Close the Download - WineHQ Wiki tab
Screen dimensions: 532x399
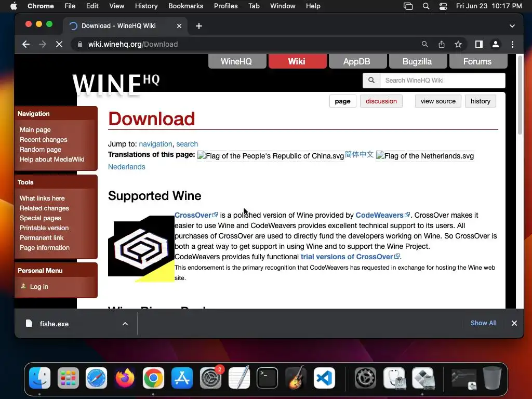(x=179, y=26)
